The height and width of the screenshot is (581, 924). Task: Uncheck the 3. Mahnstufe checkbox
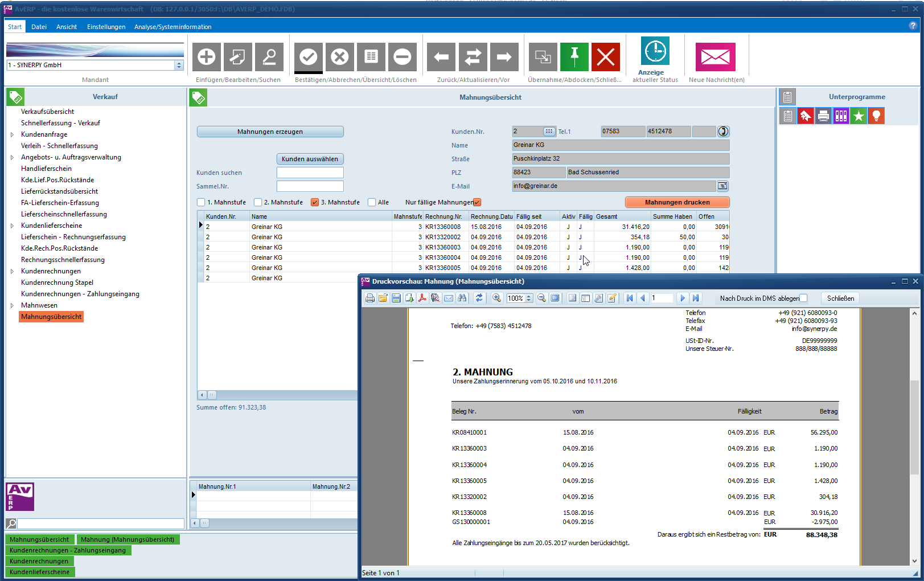click(315, 202)
